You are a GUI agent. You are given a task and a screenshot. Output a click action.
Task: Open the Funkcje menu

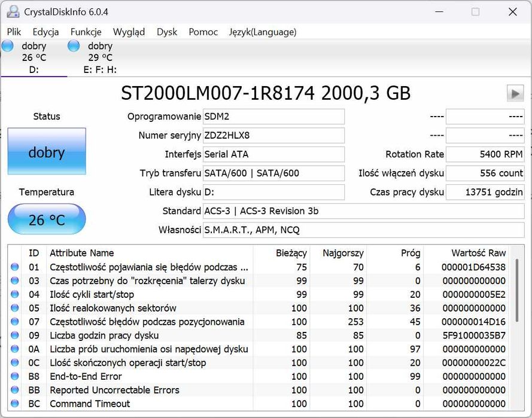[86, 32]
